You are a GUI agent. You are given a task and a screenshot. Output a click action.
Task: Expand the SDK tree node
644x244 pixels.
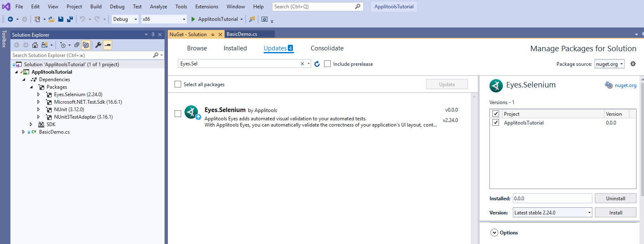pyautogui.click(x=31, y=124)
